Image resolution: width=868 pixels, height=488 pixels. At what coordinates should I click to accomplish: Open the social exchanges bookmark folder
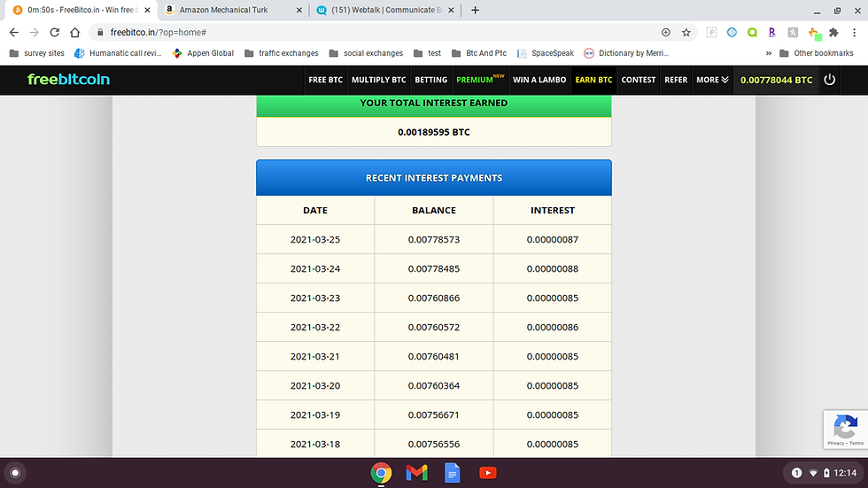(367, 53)
